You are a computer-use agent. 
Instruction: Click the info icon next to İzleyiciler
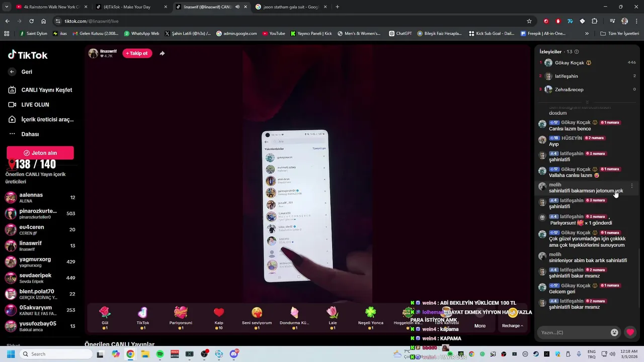577,52
